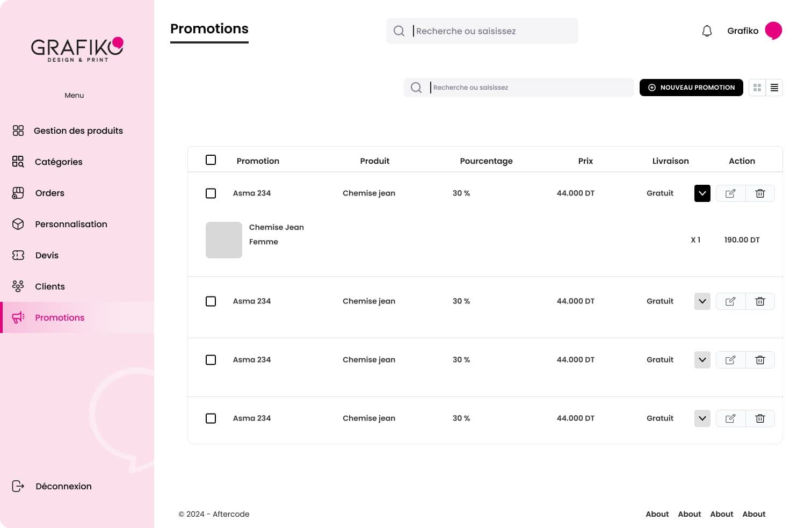Click the Grafiko logo in sidebar
This screenshot has height=528, width=812.
coord(77,49)
